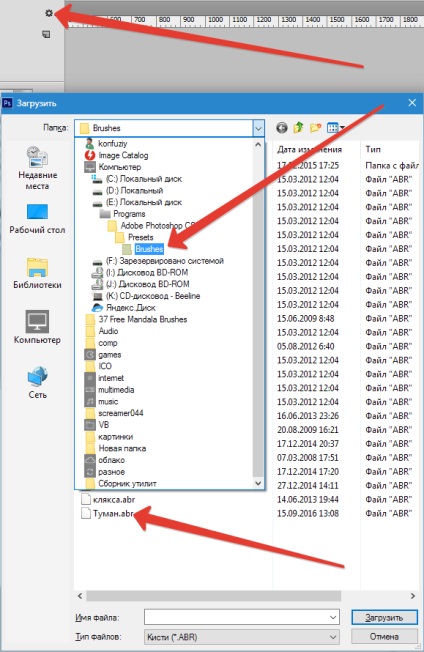Open the view menu icon
The image size is (424, 652).
(335, 128)
